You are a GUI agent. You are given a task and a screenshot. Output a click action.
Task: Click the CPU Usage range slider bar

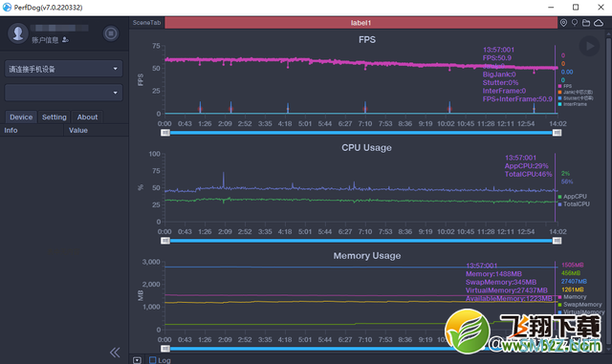[x=361, y=241]
